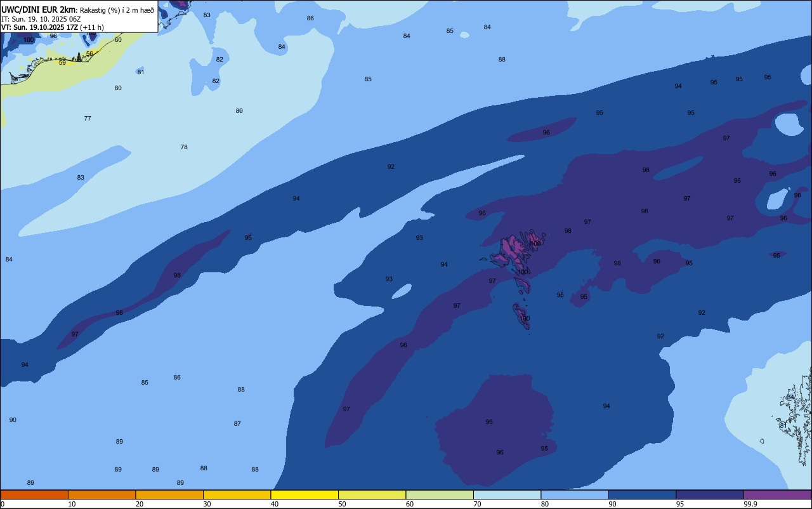The height and width of the screenshot is (509, 812).
Task: Click the 78 humidity value label
Action: (x=184, y=147)
